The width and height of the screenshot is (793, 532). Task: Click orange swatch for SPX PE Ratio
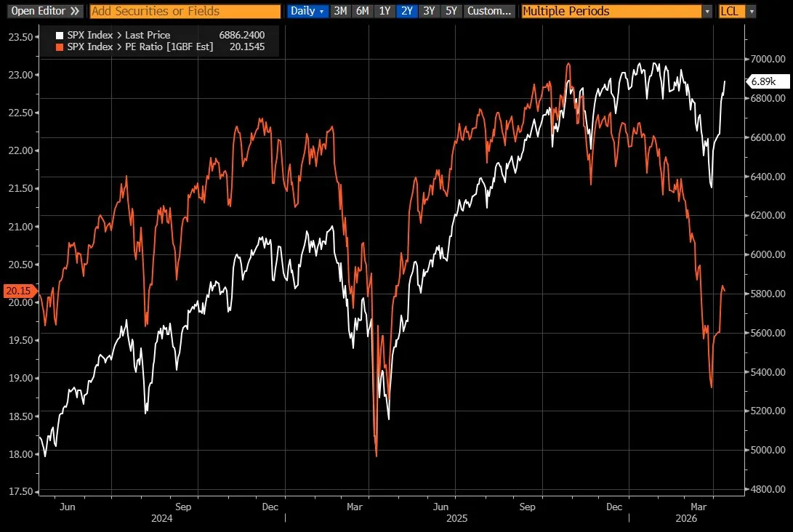pyautogui.click(x=60, y=47)
